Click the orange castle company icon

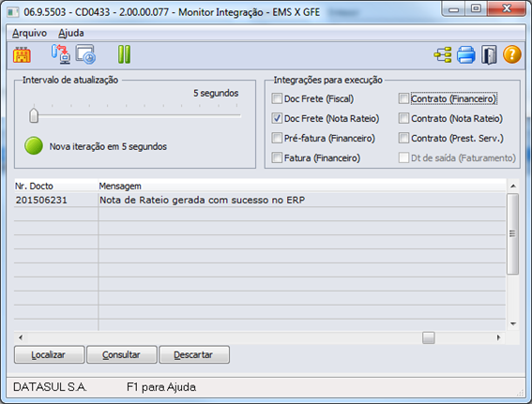tap(23, 55)
